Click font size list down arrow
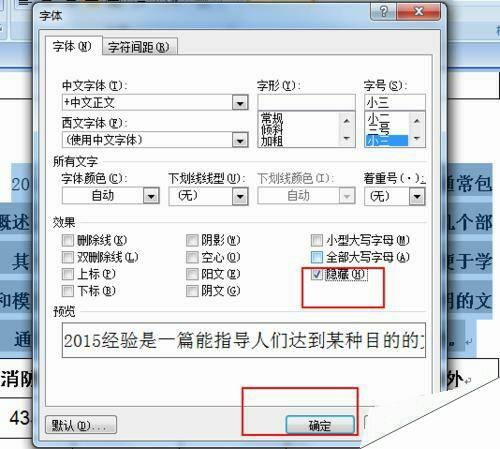The image size is (500, 449). coord(417,138)
